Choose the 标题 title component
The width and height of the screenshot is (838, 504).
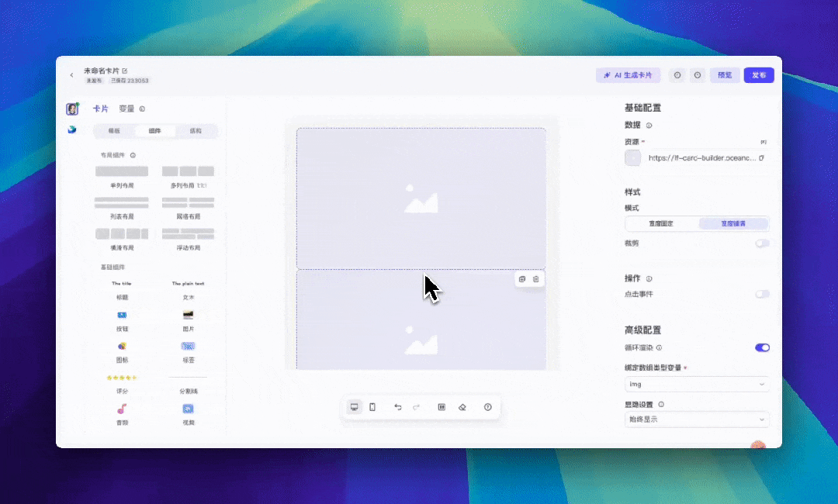click(x=122, y=290)
